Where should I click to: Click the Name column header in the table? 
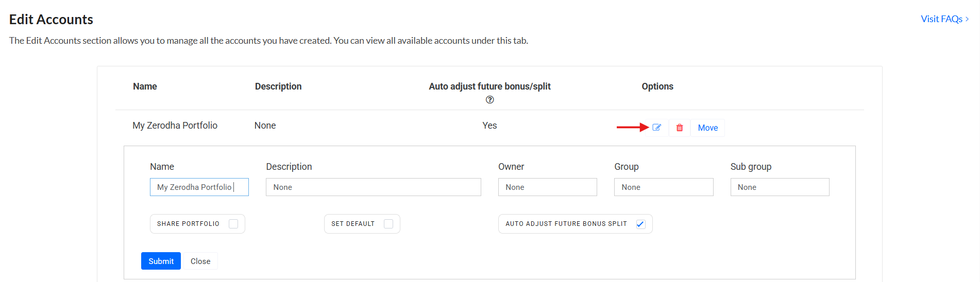point(145,86)
